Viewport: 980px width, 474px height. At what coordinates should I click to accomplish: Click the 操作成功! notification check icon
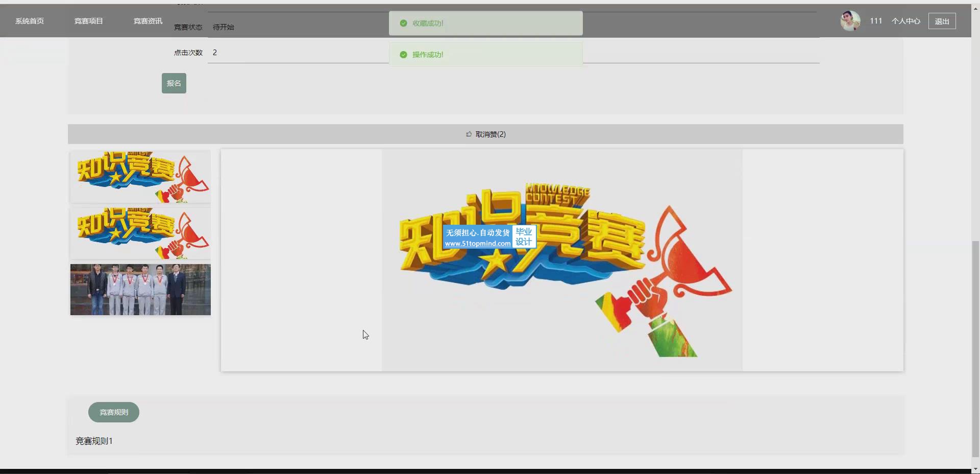[x=403, y=55]
